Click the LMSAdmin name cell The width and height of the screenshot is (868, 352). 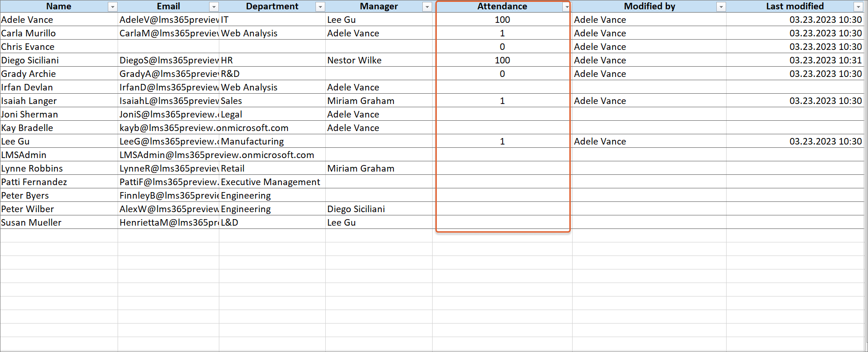point(24,155)
